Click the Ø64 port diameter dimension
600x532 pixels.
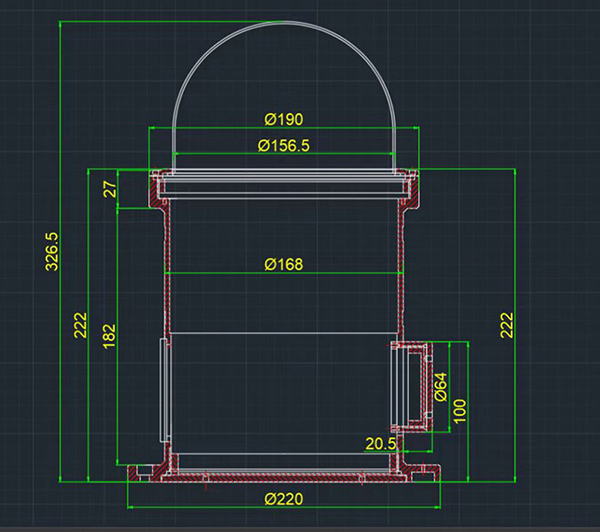click(x=441, y=386)
